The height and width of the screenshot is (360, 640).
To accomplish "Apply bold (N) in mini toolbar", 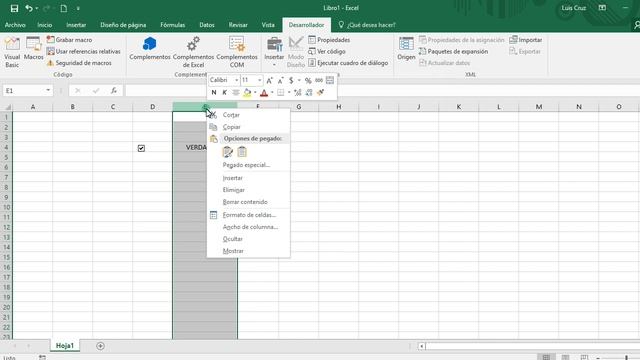I will pyautogui.click(x=214, y=93).
